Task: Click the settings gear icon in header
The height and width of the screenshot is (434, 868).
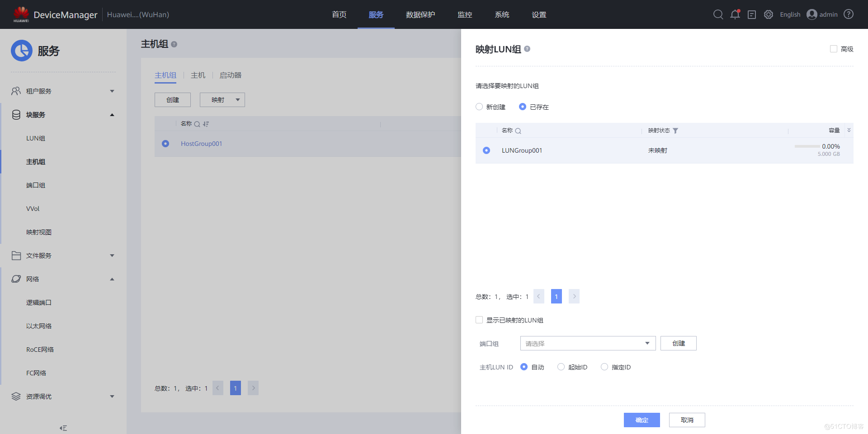Action: tap(769, 14)
